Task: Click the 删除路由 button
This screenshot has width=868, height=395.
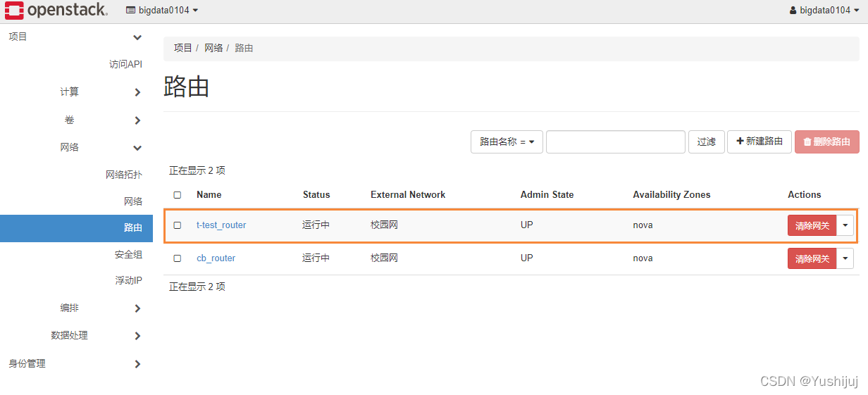Action: coord(827,142)
